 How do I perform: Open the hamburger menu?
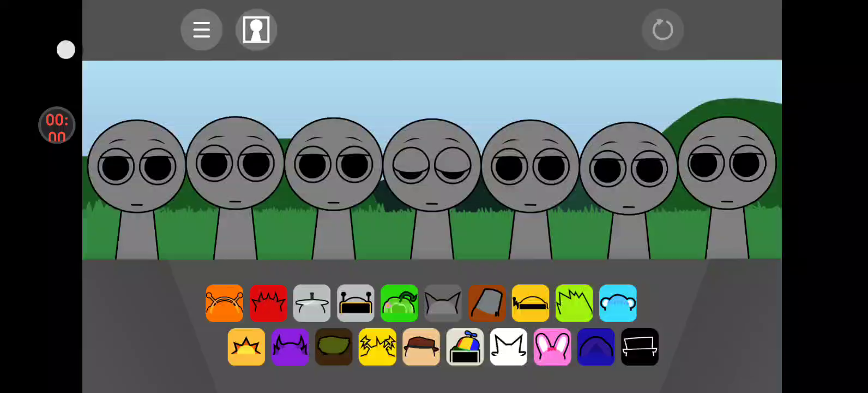pyautogui.click(x=201, y=29)
